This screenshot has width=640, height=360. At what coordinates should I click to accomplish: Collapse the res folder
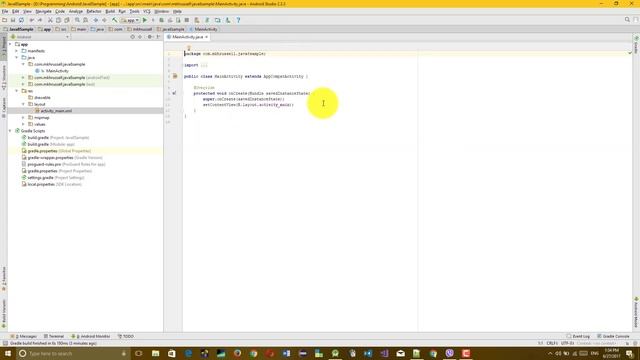click(17, 91)
